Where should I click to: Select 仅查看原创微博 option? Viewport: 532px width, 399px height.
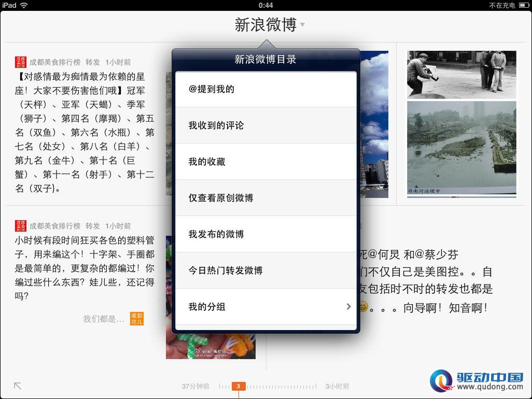[266, 198]
